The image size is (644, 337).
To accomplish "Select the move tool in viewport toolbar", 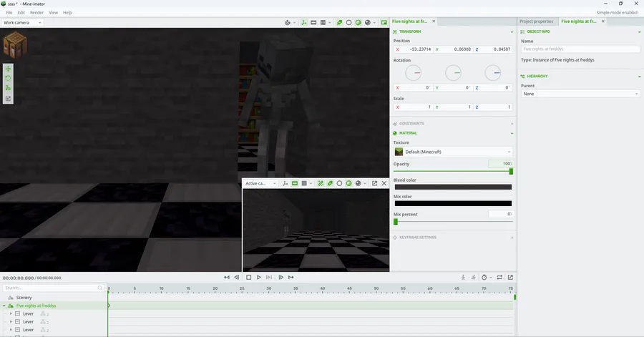I will (x=8, y=69).
